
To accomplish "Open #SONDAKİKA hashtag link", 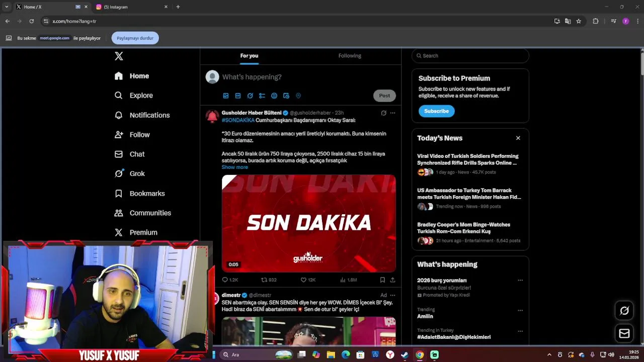I will click(x=238, y=121).
